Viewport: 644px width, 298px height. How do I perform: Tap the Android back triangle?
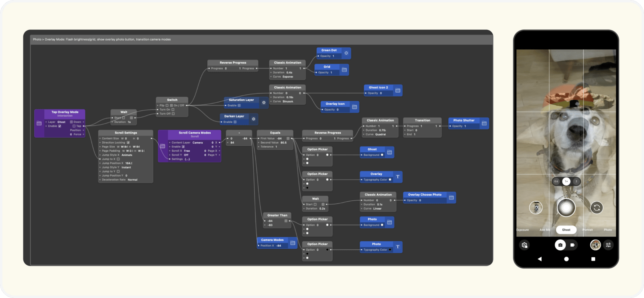pos(539,259)
